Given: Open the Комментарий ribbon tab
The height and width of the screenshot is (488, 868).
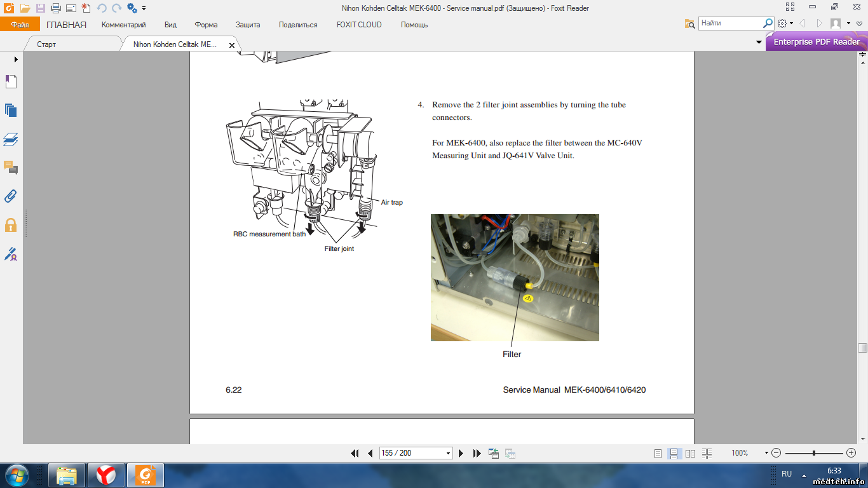Looking at the screenshot, I should pos(124,25).
